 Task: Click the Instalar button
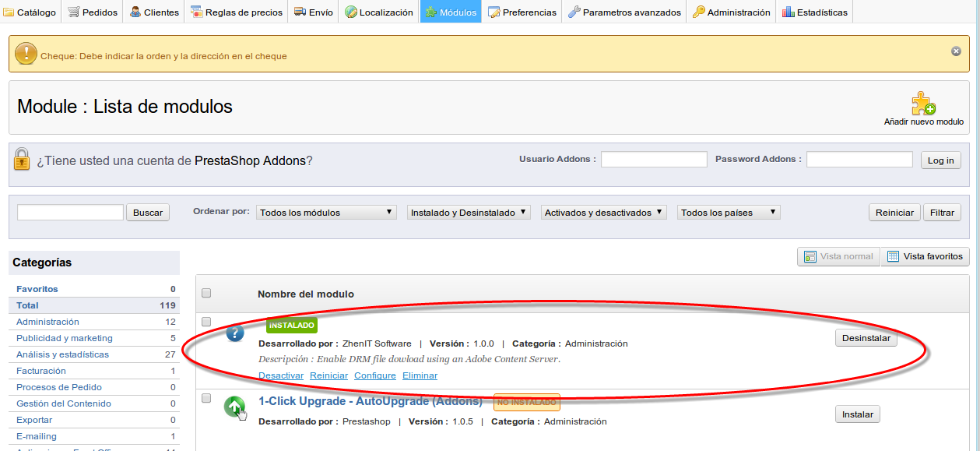pyautogui.click(x=858, y=414)
